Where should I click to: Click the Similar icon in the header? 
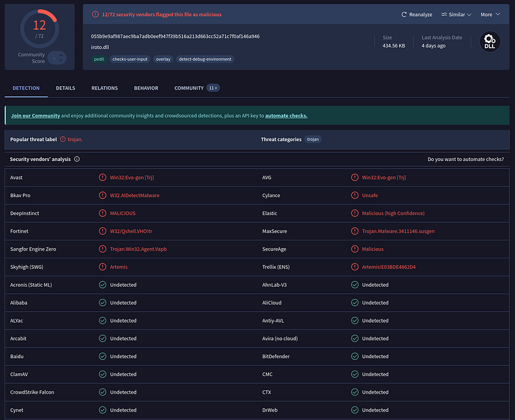(x=444, y=14)
